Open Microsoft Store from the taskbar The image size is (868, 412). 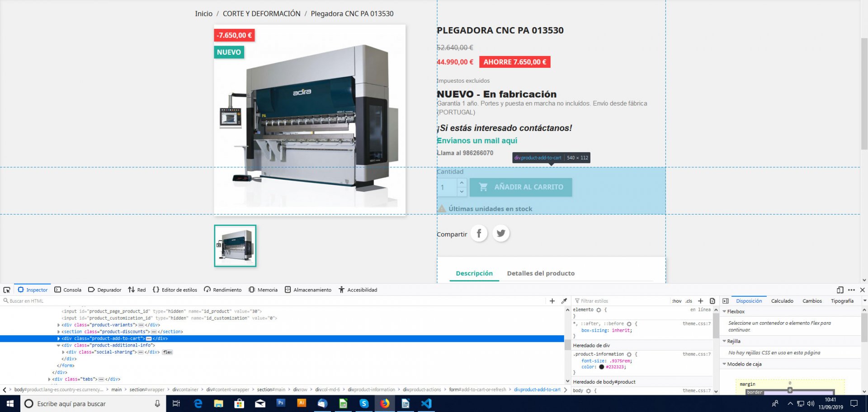click(239, 403)
